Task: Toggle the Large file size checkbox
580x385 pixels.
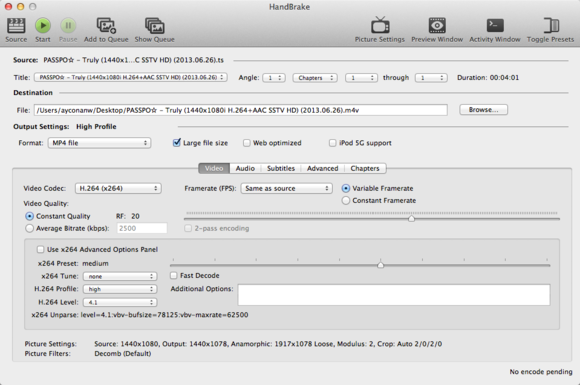Action: coord(177,143)
